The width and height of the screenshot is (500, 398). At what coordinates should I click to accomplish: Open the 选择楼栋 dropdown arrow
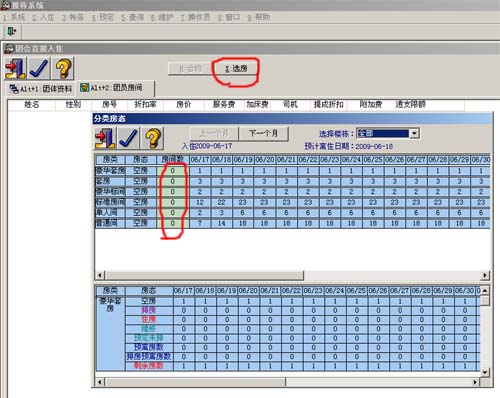click(414, 134)
